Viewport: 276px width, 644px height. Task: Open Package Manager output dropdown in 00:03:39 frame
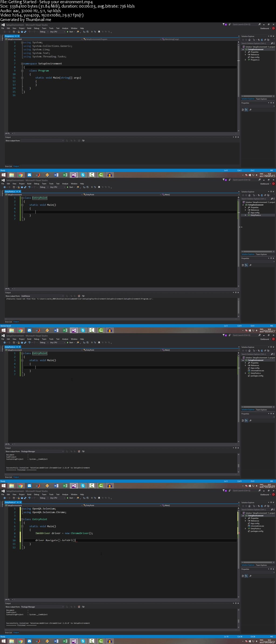tap(42, 451)
